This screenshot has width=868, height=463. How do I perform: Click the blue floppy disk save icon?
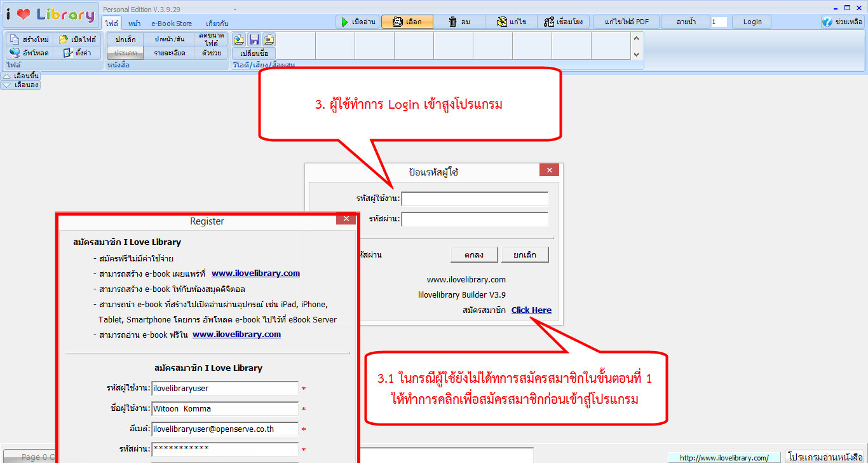point(254,39)
